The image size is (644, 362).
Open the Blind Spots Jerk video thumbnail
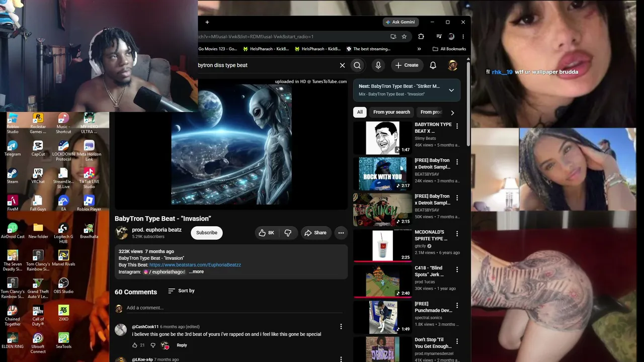tap(382, 281)
